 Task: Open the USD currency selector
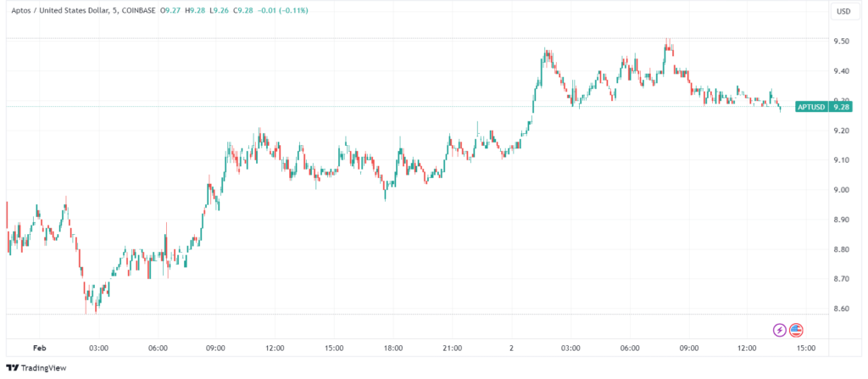click(843, 11)
